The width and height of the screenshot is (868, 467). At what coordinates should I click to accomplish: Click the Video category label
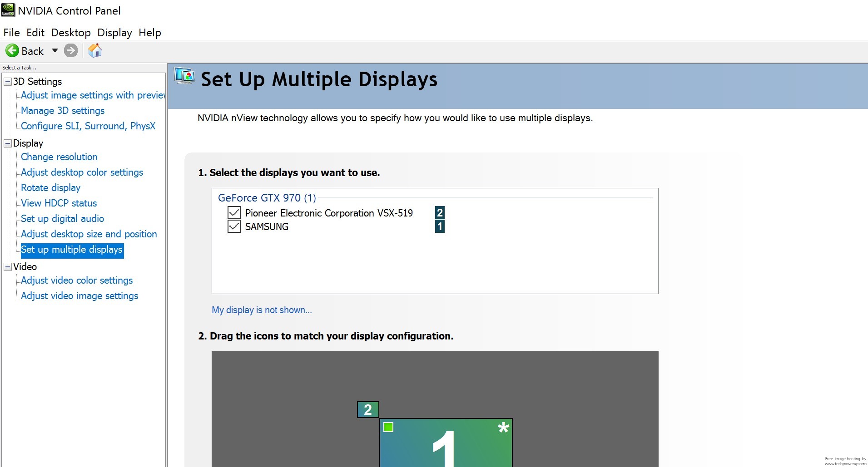tap(25, 267)
